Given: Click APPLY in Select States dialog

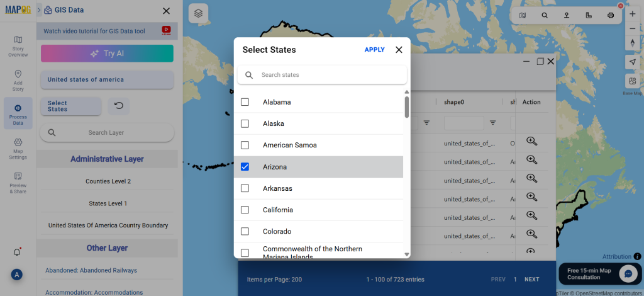Looking at the screenshot, I should click(x=375, y=50).
